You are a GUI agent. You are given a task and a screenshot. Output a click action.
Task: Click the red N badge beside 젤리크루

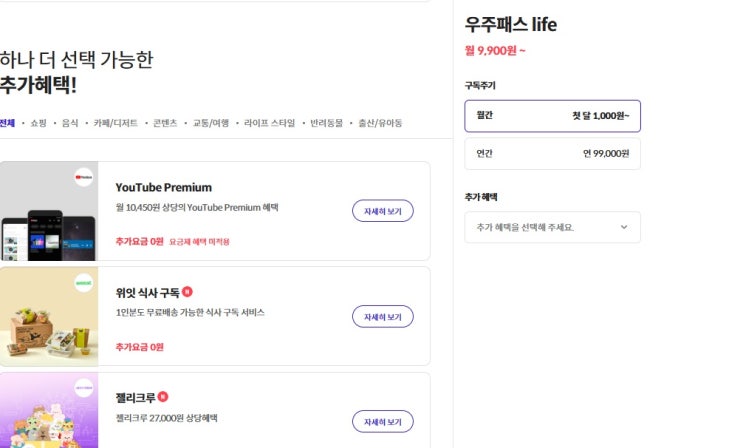[x=163, y=397]
